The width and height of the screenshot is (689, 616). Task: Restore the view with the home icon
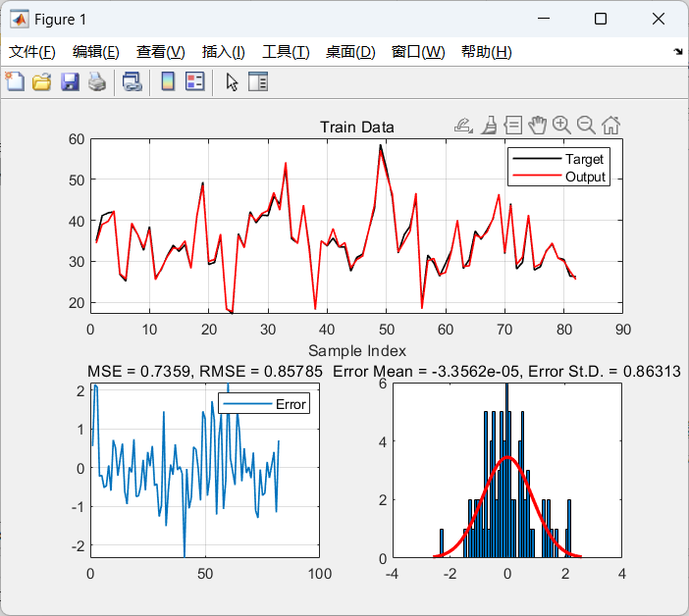click(x=610, y=125)
